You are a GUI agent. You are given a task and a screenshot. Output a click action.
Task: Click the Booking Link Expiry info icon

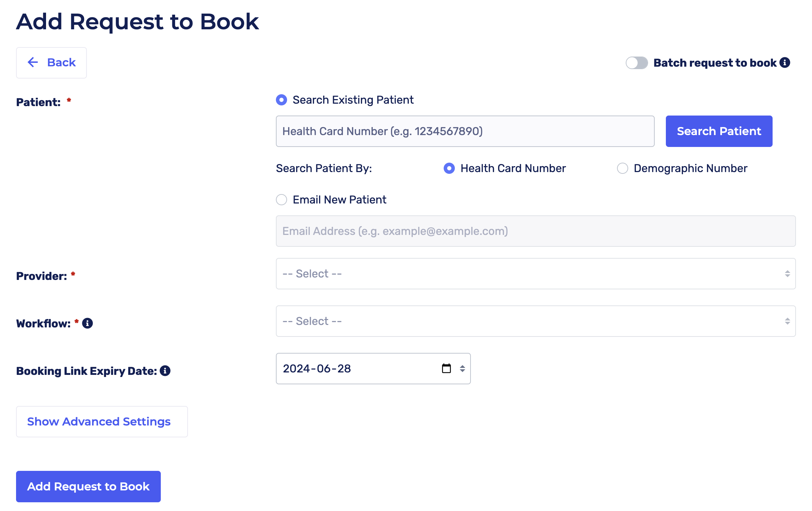[165, 371]
